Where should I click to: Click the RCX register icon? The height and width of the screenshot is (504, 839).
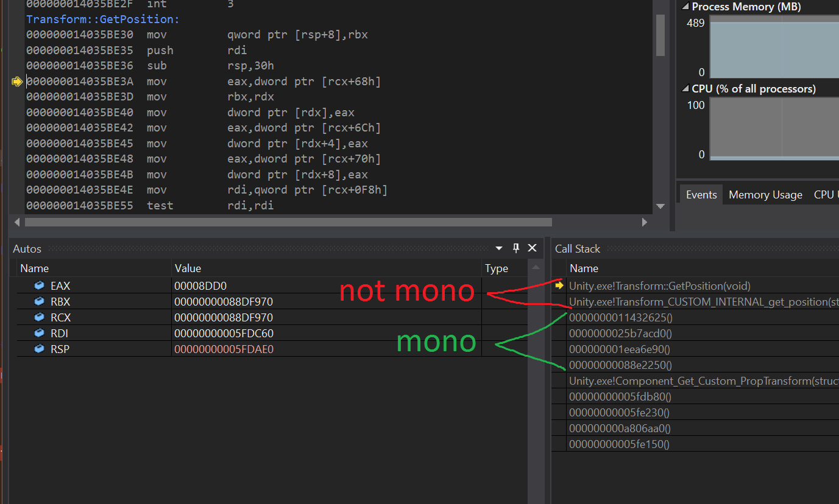(39, 317)
